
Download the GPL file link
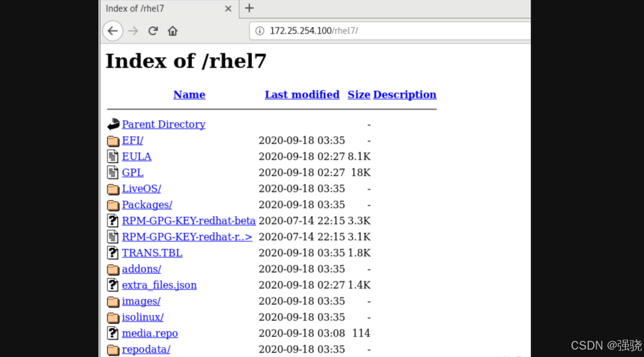(x=132, y=172)
